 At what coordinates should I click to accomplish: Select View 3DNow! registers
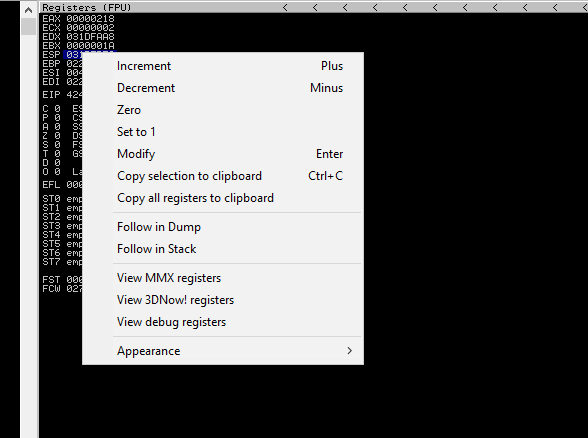click(x=223, y=300)
